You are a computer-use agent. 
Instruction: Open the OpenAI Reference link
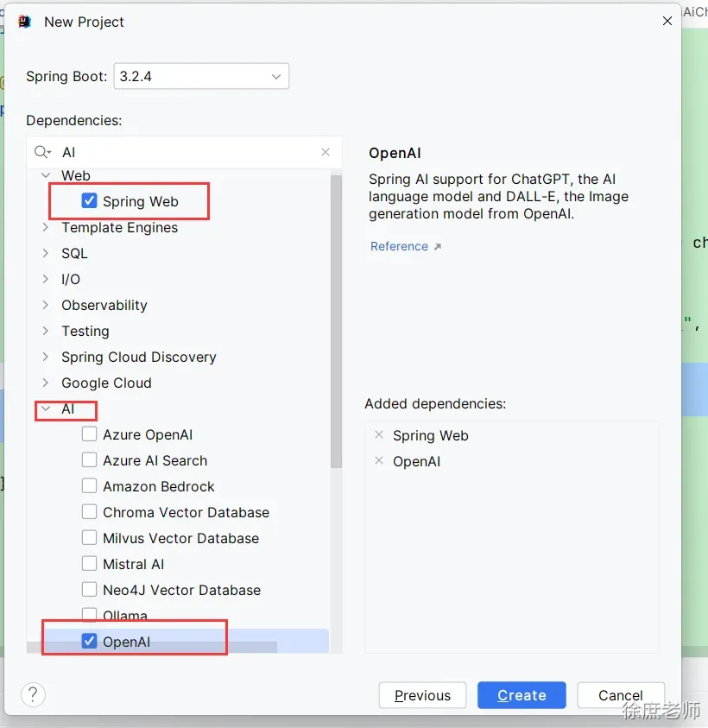[399, 246]
